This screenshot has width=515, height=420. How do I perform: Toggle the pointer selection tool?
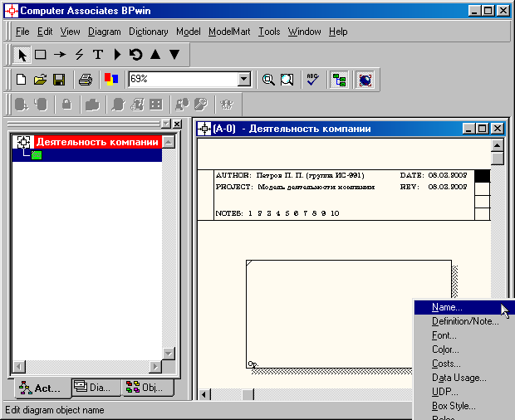point(22,55)
